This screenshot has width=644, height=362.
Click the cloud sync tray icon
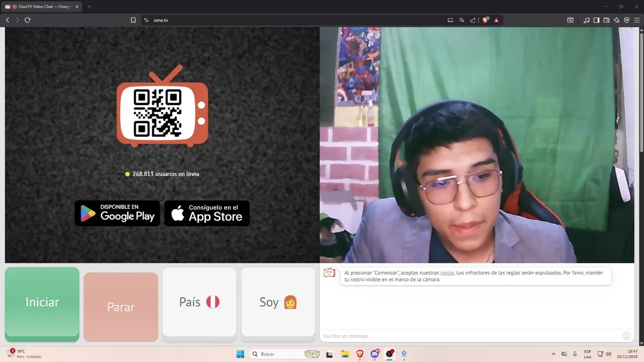point(564,354)
